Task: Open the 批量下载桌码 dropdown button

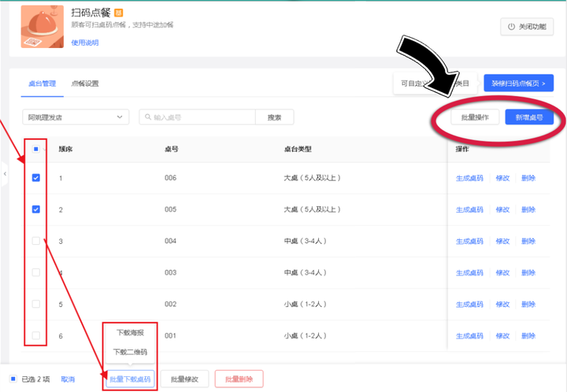Action: point(131,379)
